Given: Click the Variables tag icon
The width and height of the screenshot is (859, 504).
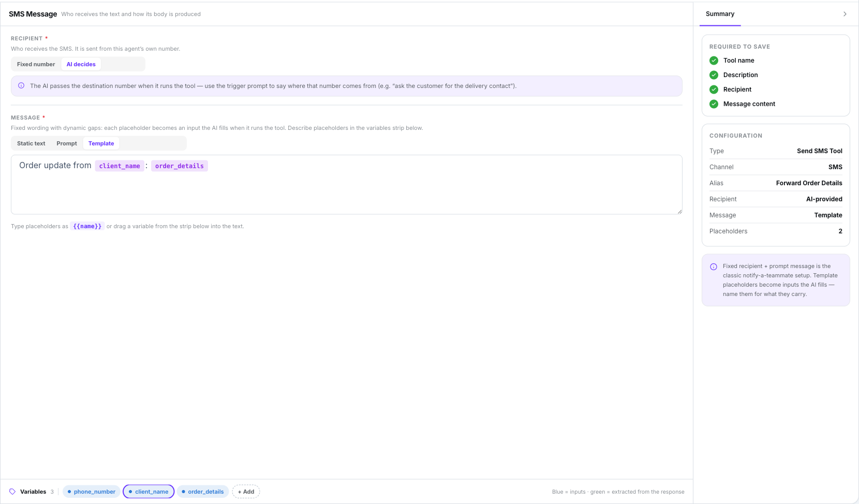Looking at the screenshot, I should (x=12, y=492).
